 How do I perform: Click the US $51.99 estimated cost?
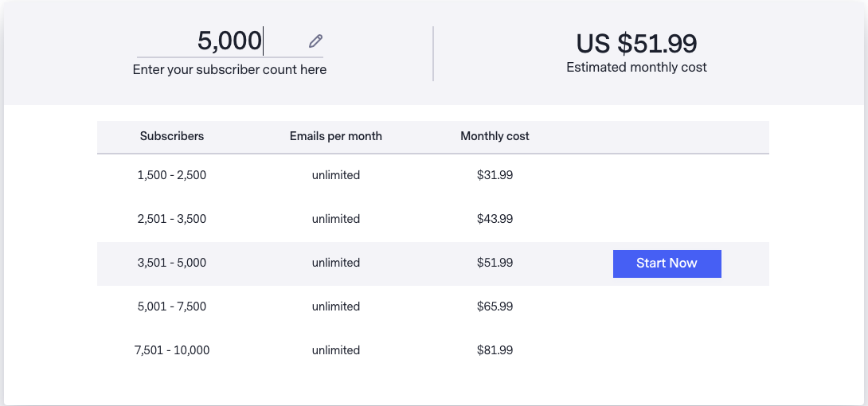tap(636, 43)
